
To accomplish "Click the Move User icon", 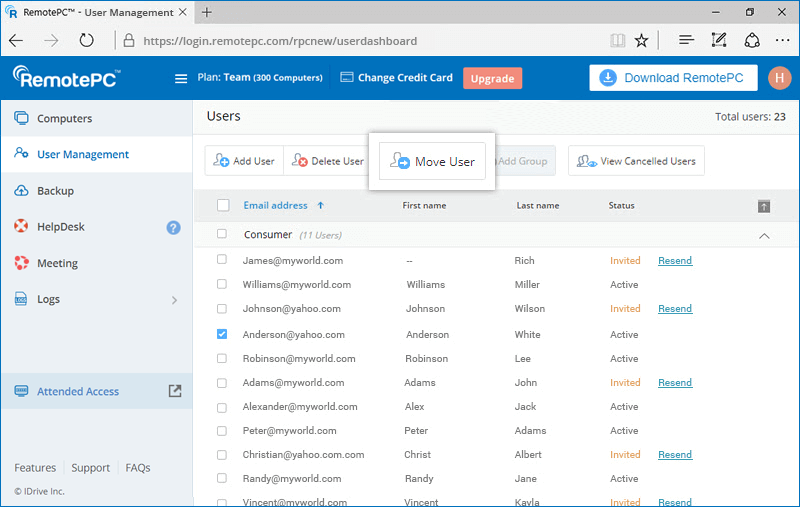I will tap(399, 161).
